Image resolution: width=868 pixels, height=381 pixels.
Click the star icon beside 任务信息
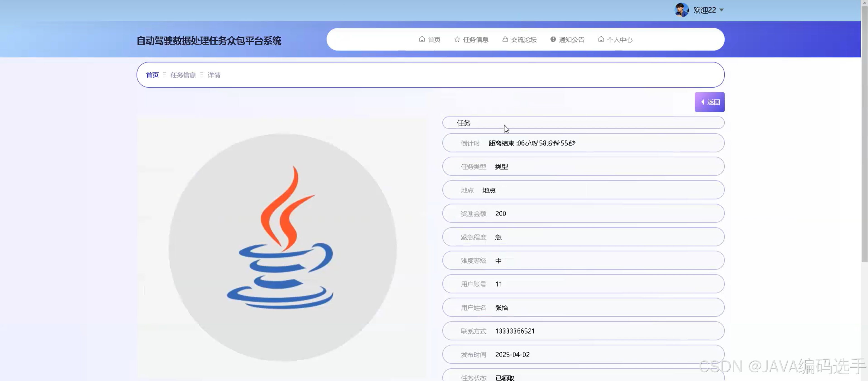[457, 39]
